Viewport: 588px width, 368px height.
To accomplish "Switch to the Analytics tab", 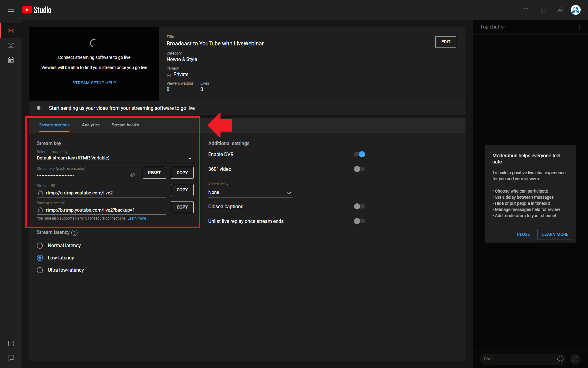I will pyautogui.click(x=91, y=125).
